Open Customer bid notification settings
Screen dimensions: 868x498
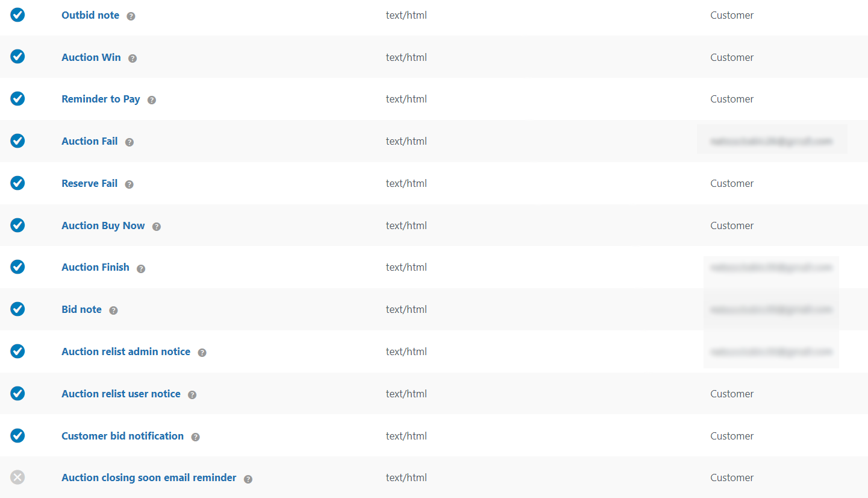click(122, 435)
